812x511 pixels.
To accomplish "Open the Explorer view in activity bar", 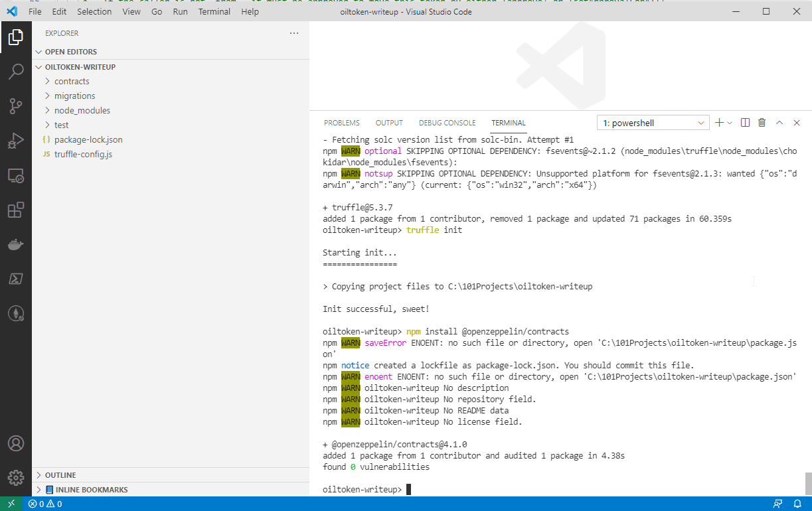I will coord(16,38).
